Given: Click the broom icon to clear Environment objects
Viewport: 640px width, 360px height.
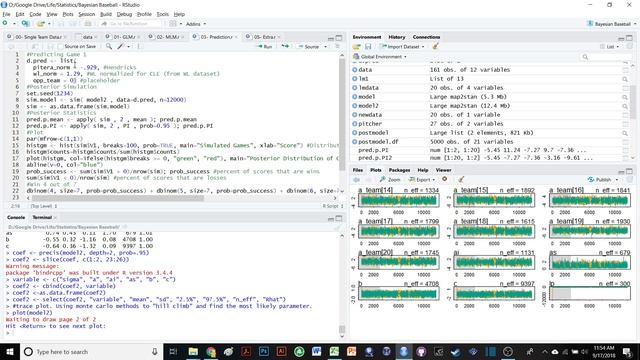Looking at the screenshot, I should 436,47.
